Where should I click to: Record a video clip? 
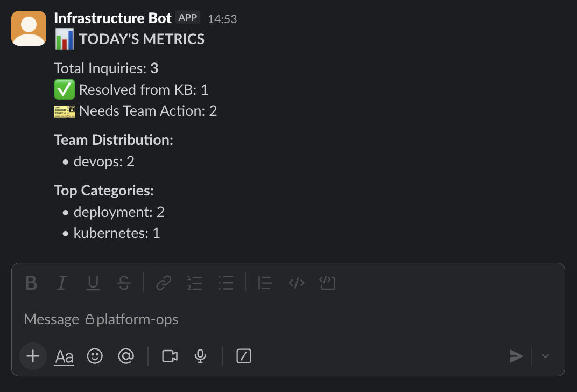point(169,356)
